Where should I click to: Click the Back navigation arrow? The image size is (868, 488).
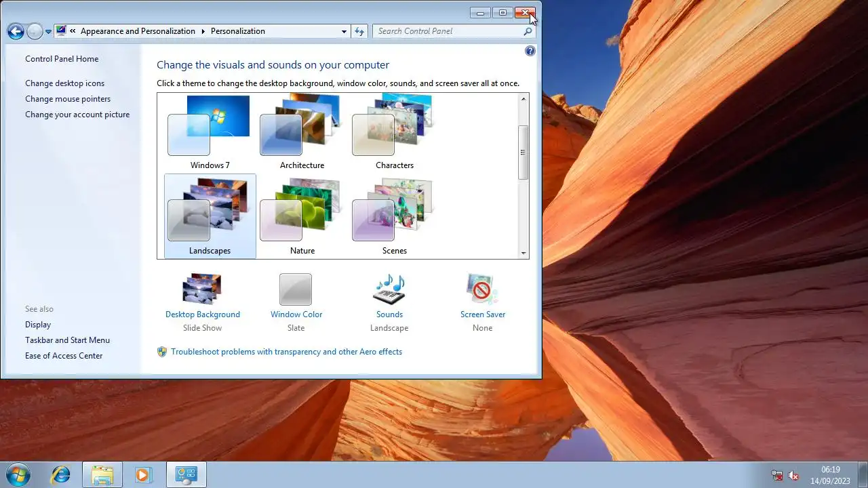16,31
